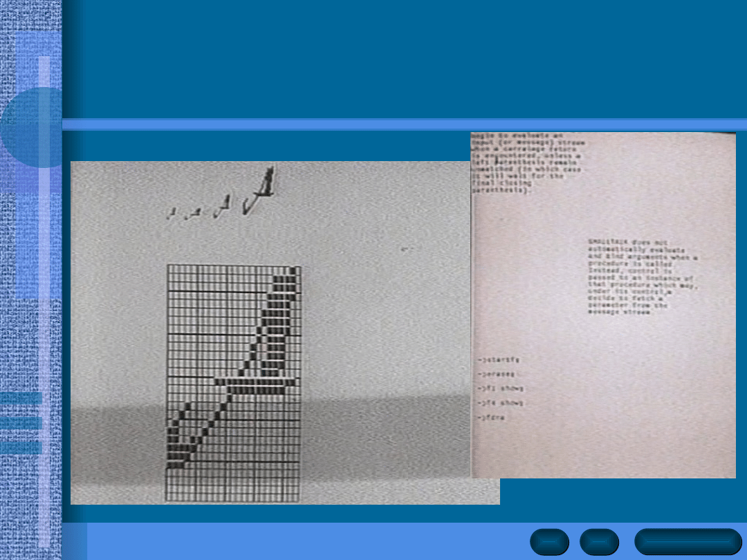Viewport: 747px width, 560px height.
Task: Click the second small oval button at bottom
Action: click(599, 541)
